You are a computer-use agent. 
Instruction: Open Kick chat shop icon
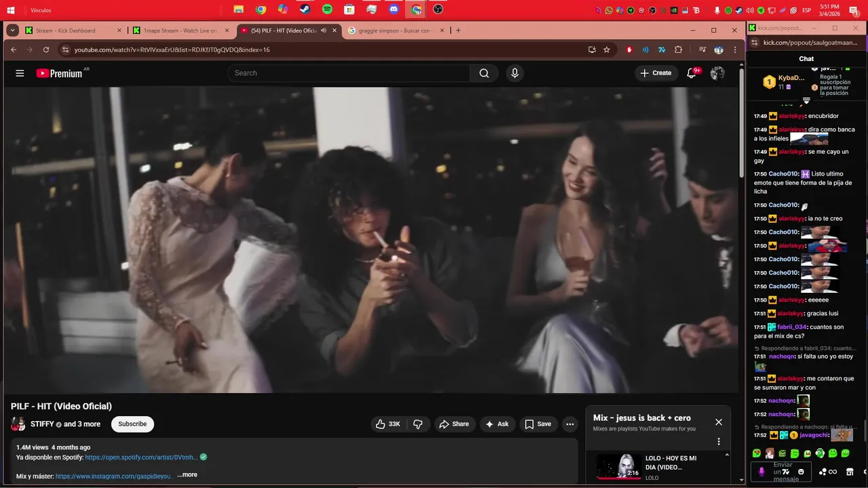[850, 472]
